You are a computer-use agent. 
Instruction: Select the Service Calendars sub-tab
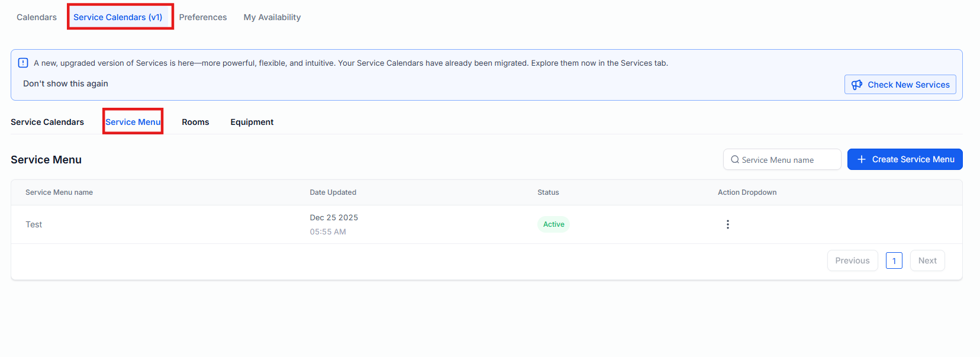pyautogui.click(x=47, y=122)
